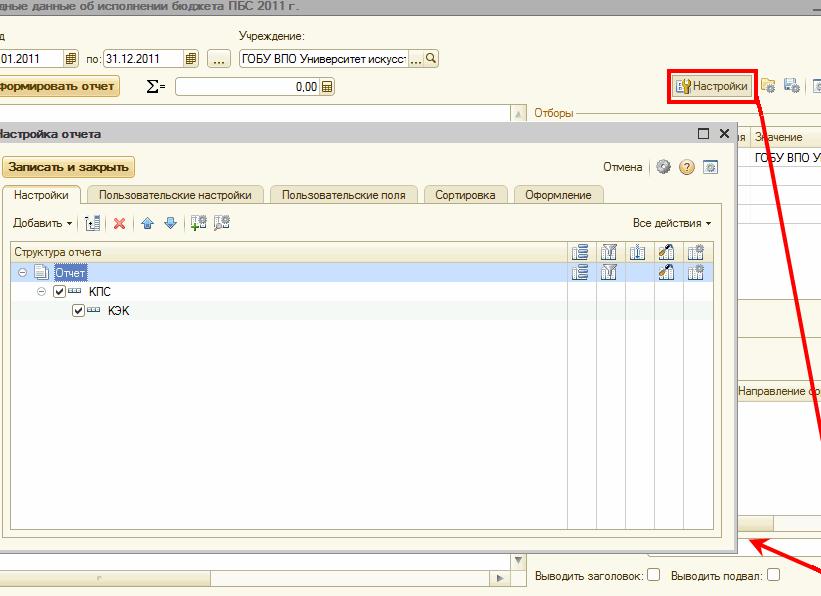This screenshot has width=821, height=596.
Task: Click the folder-with-gear load settings icon
Action: coord(768,85)
